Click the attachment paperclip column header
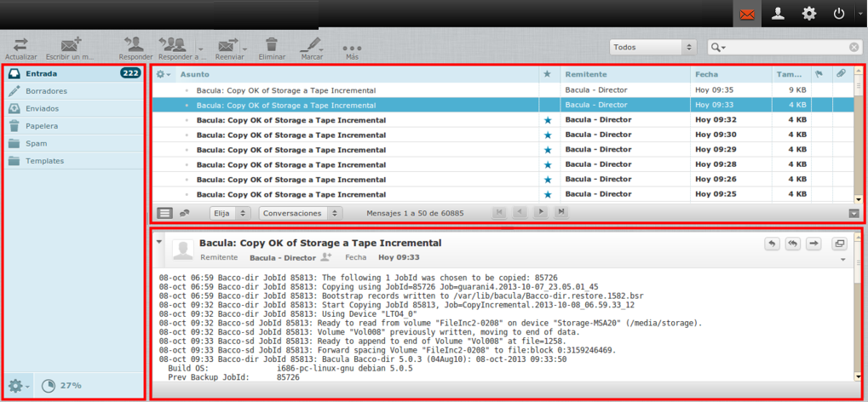Viewport: 868px width, 402px height. 841,73
